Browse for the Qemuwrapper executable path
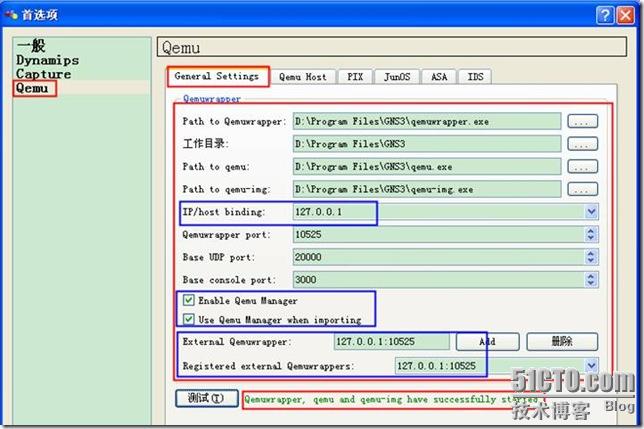Screen dimensions: 644x429 [x=582, y=122]
